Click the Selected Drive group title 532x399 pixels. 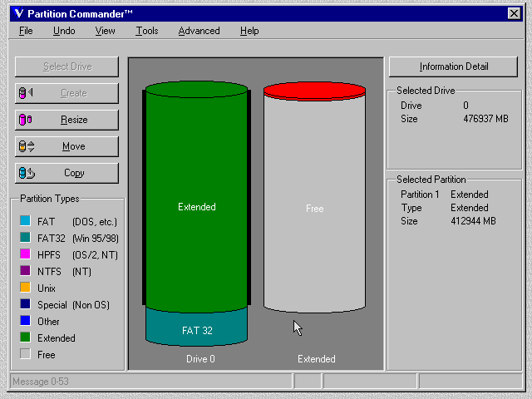click(x=426, y=91)
